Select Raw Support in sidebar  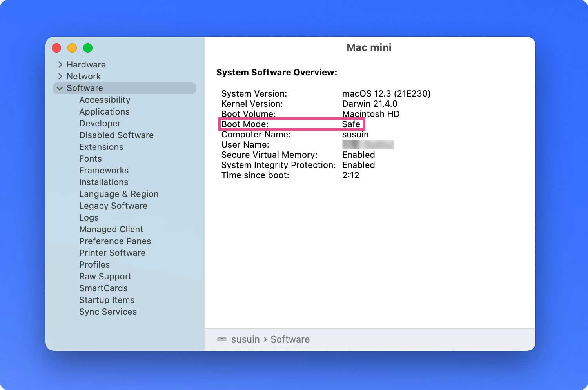[105, 277]
